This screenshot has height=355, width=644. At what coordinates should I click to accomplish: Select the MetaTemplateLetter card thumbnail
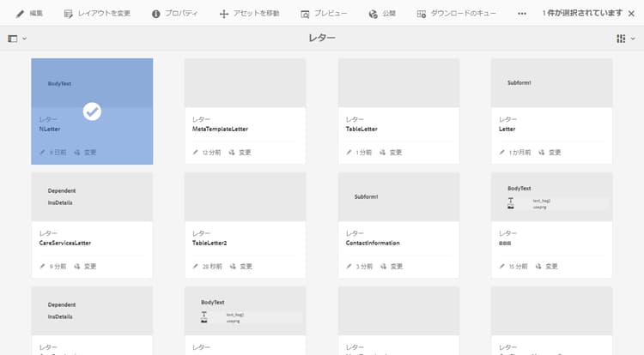[245, 83]
